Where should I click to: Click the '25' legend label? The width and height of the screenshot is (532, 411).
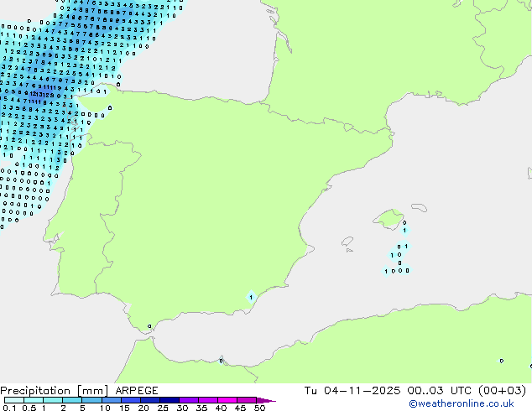click(x=163, y=408)
